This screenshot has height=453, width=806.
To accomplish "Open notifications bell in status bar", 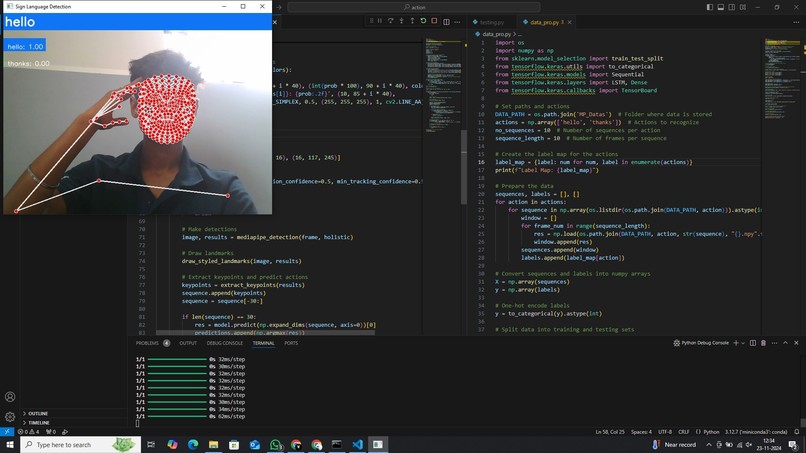I will click(797, 432).
